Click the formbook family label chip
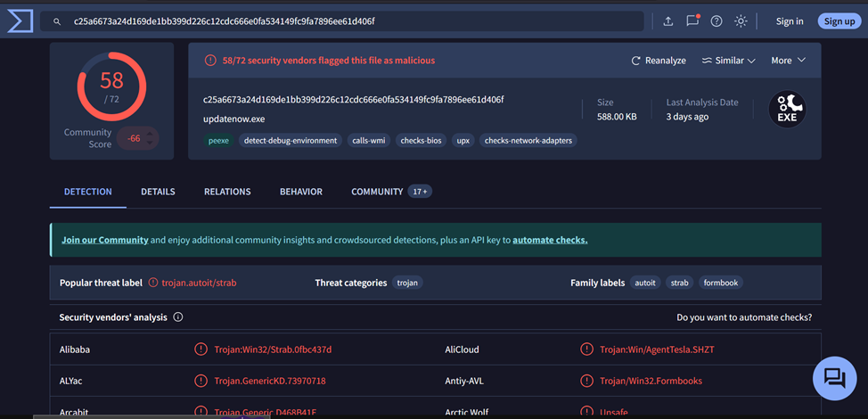The height and width of the screenshot is (419, 868). [721, 283]
